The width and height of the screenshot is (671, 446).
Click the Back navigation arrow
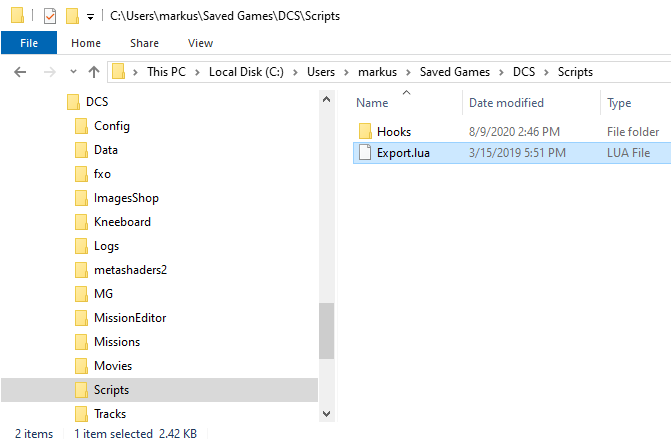tap(20, 72)
